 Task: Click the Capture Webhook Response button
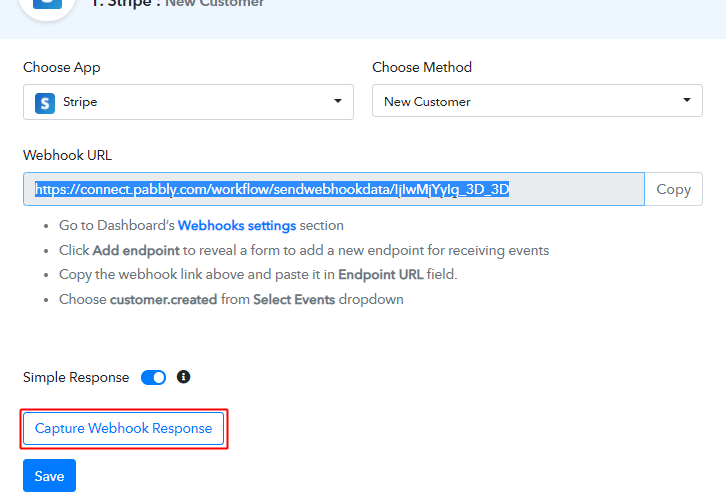[124, 428]
